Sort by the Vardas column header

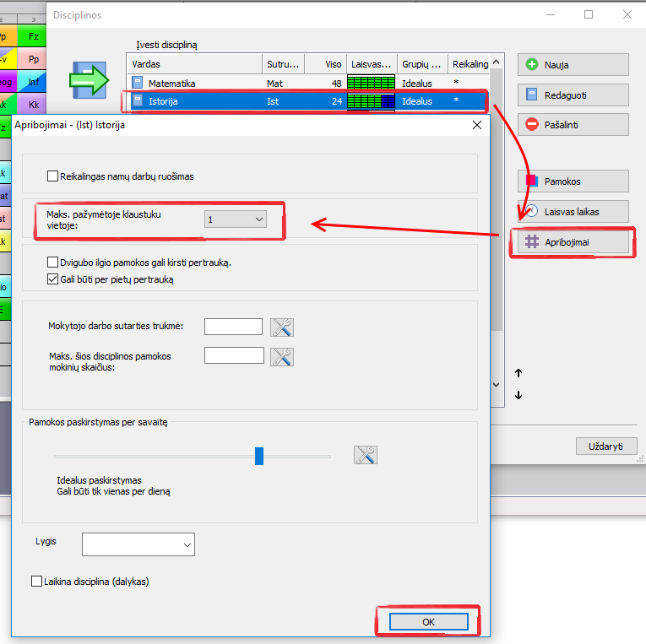pyautogui.click(x=194, y=64)
